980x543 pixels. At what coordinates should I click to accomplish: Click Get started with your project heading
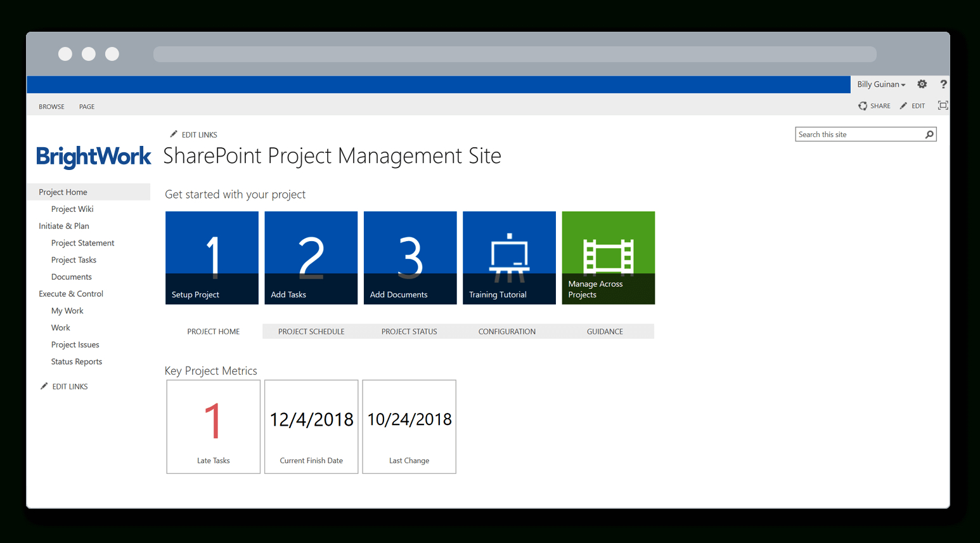tap(235, 195)
